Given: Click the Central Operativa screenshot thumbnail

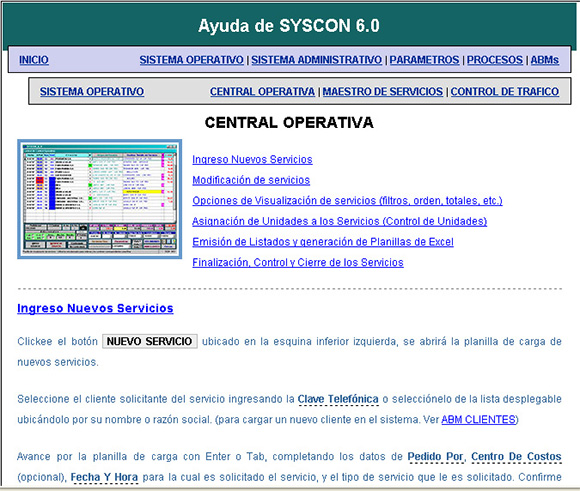Looking at the screenshot, I should click(x=100, y=199).
